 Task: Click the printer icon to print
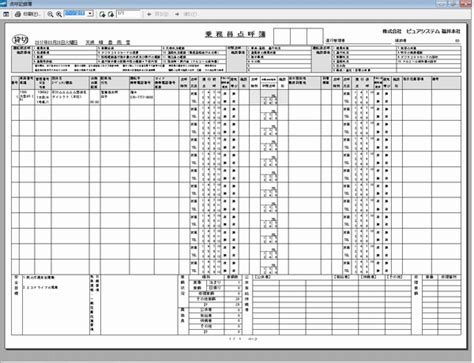(x=18, y=14)
